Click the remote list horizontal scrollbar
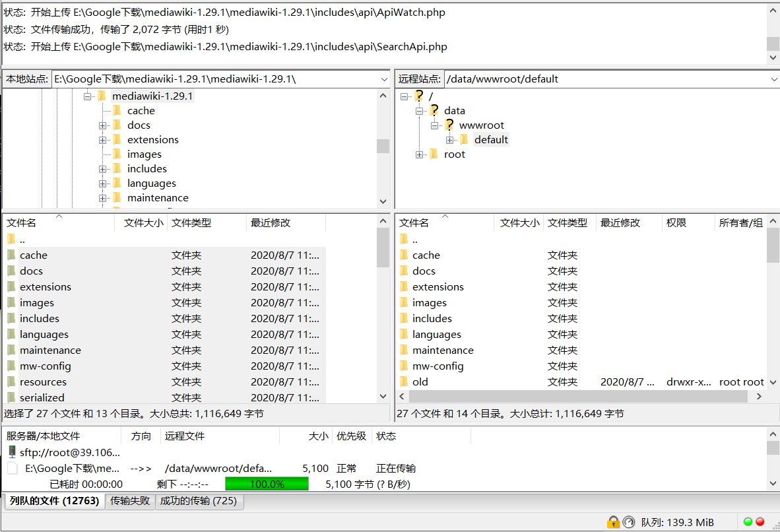780x532 pixels. pyautogui.click(x=578, y=396)
